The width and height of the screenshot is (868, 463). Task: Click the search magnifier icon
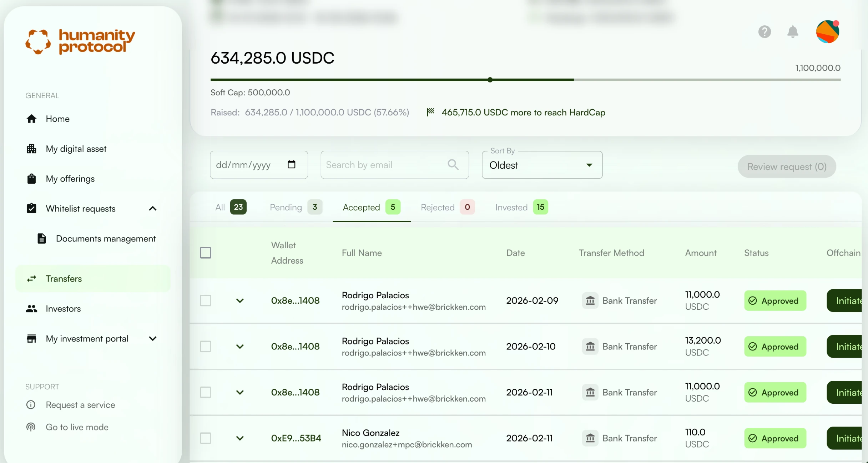(x=453, y=164)
